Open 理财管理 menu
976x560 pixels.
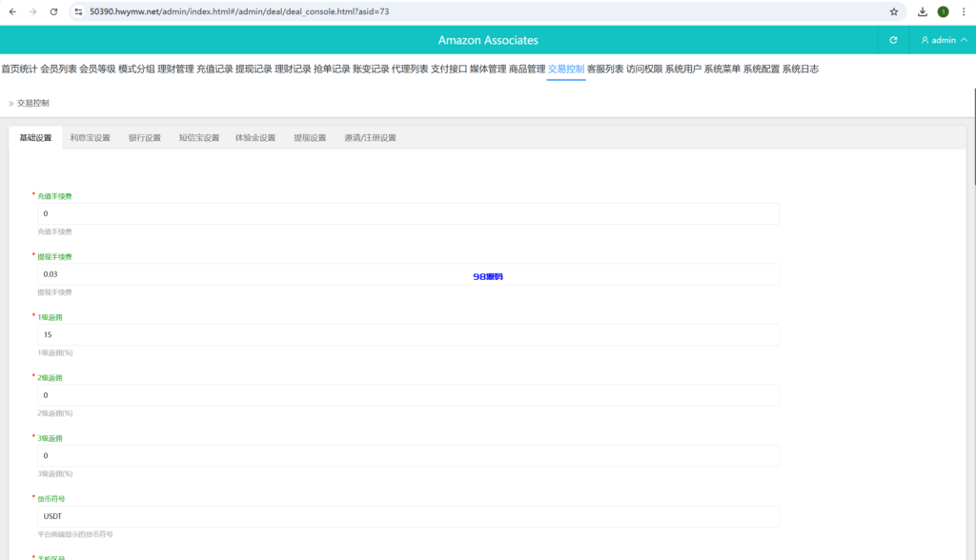175,70
